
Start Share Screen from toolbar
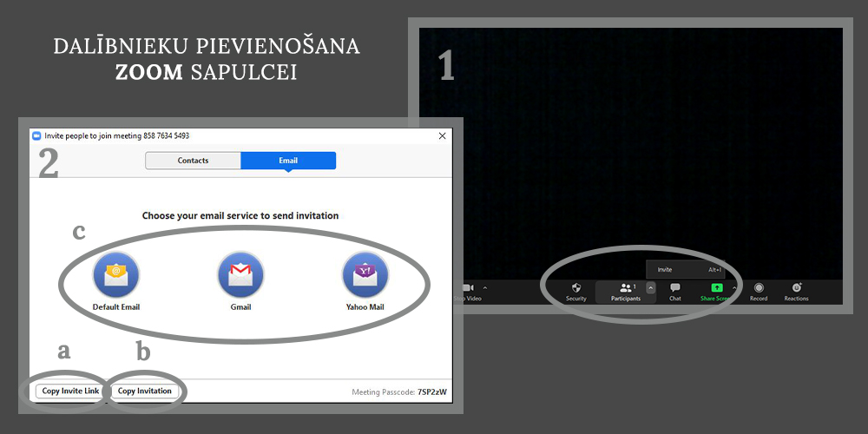pyautogui.click(x=716, y=292)
